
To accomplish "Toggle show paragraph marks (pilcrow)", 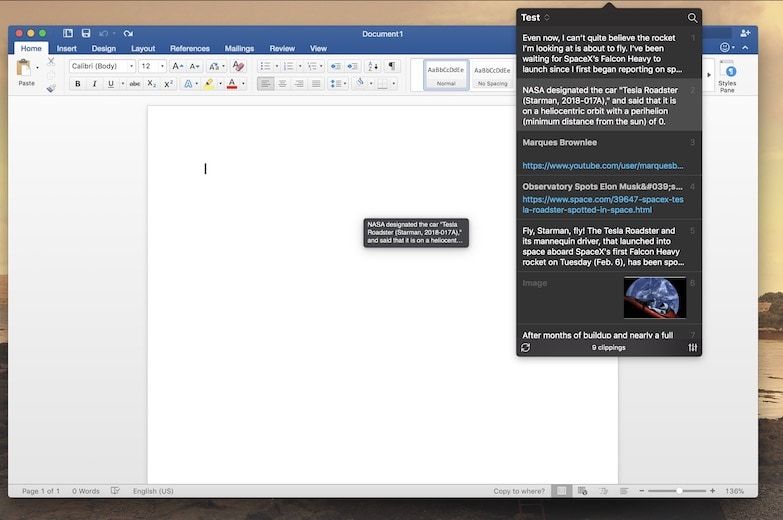I will tap(392, 66).
